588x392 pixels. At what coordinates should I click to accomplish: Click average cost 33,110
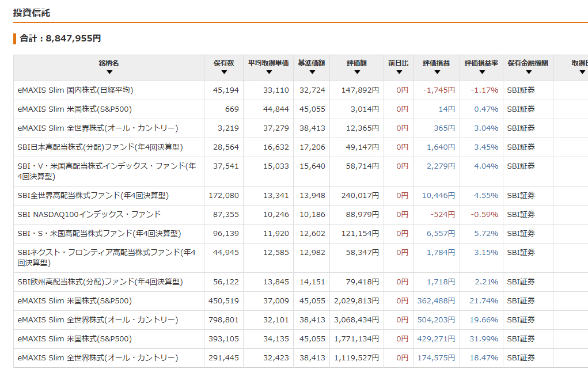click(276, 90)
